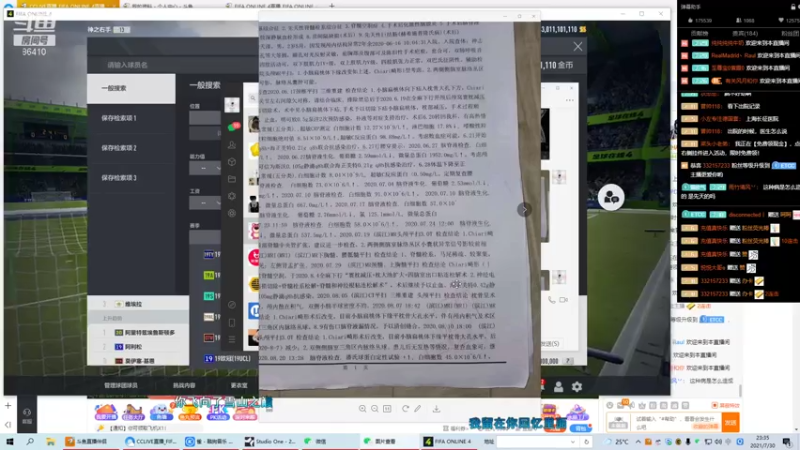Image resolution: width=800 pixels, height=450 pixels.
Task: Zoom out of the image in the viewer
Action: 374,409
